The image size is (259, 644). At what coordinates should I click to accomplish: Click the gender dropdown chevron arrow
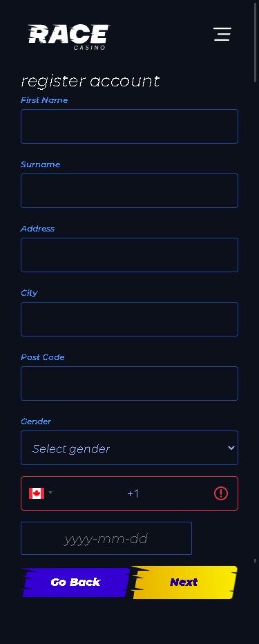click(x=231, y=448)
